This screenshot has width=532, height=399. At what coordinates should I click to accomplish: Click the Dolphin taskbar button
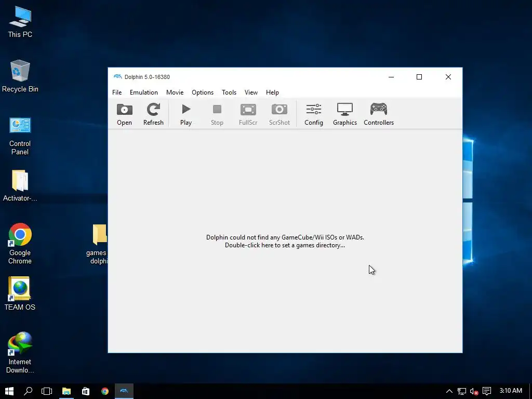pyautogui.click(x=124, y=391)
